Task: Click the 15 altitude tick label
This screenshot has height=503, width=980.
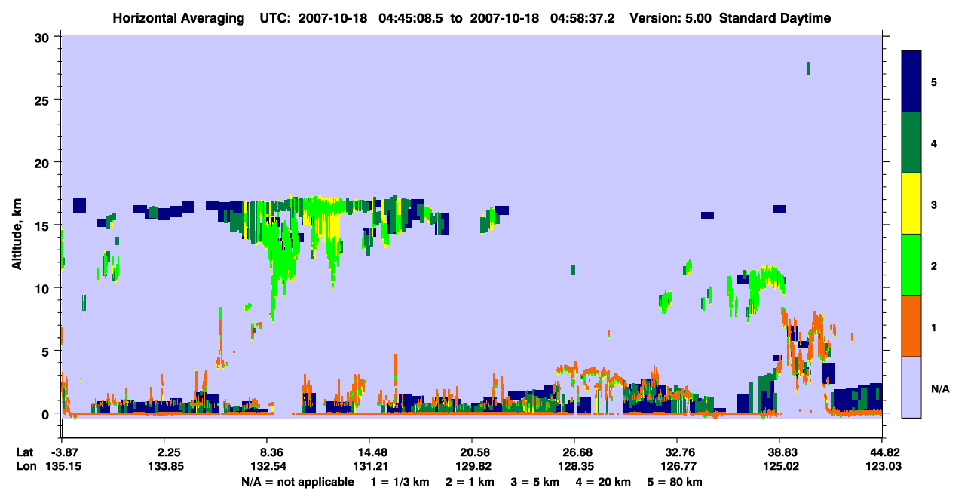Action: [x=44, y=225]
